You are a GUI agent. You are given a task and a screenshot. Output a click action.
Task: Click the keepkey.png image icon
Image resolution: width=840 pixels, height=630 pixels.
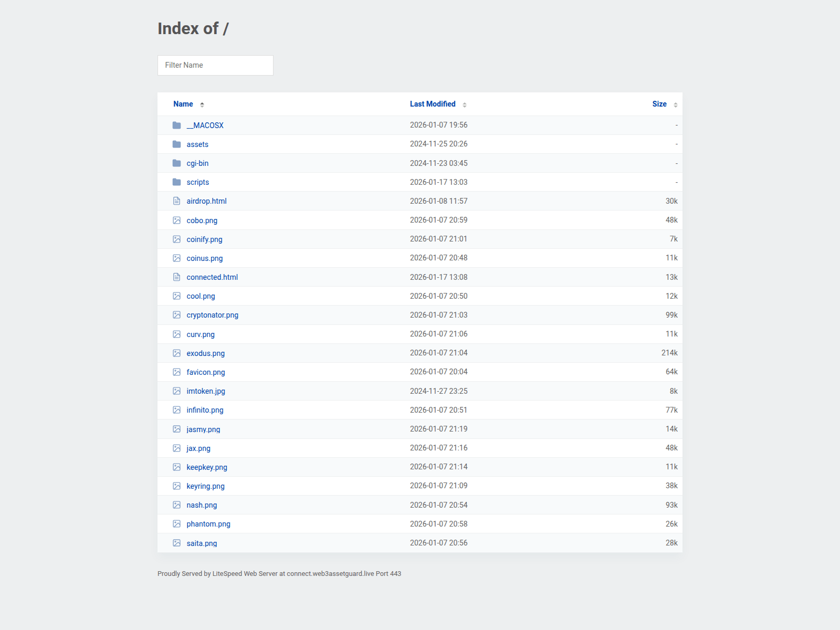pyautogui.click(x=177, y=467)
